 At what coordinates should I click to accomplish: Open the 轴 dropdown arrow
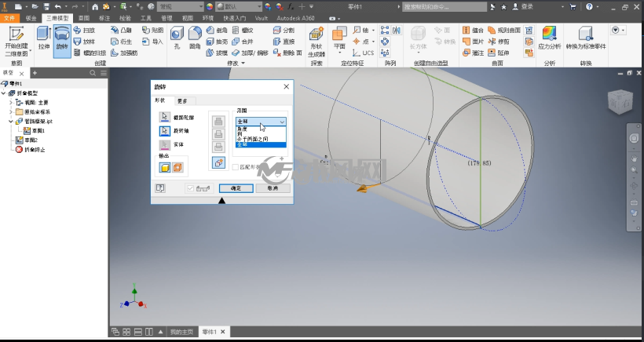(373, 31)
